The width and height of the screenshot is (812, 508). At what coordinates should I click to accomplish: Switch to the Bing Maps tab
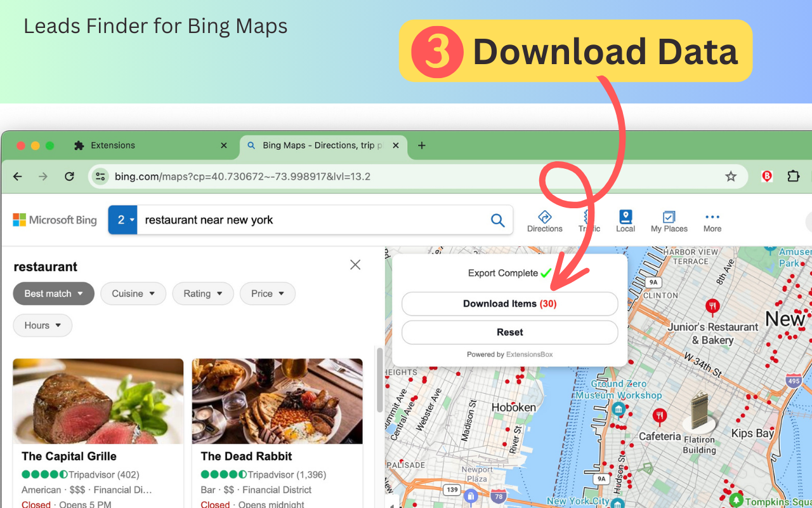tap(324, 145)
